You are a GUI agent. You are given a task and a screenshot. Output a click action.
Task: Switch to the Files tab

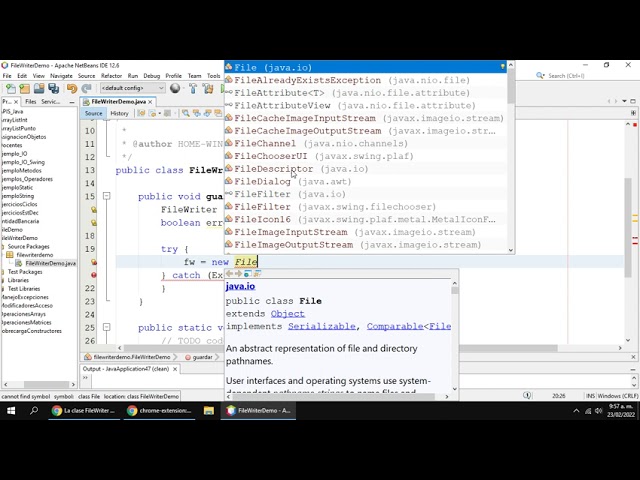(30, 102)
